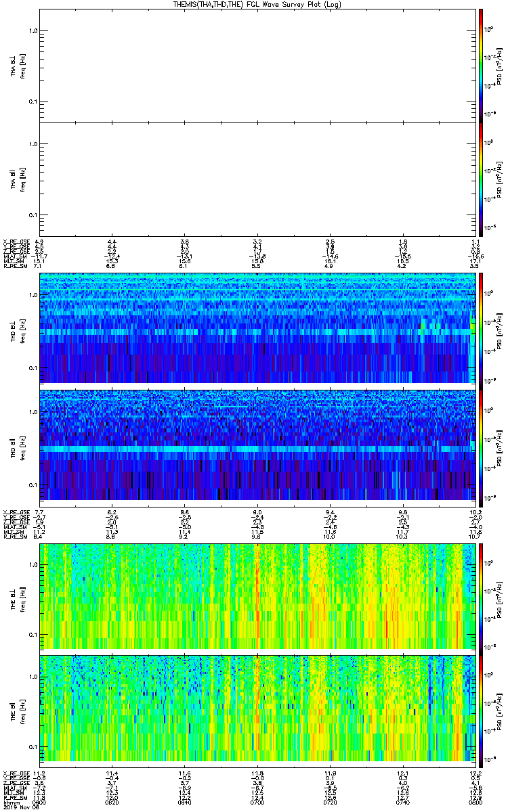Click the color bar beside THD B-perpendicular panel
Screen dimensions: 508x812
[x=481, y=328]
